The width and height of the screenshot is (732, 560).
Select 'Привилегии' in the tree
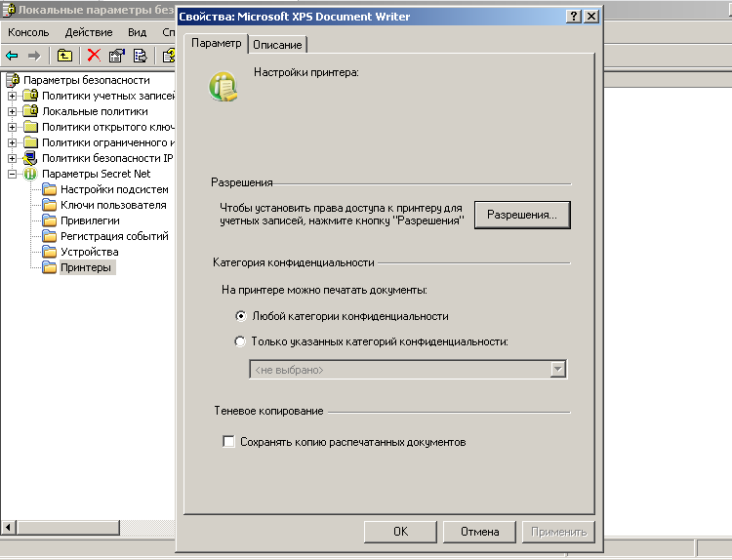(x=90, y=220)
